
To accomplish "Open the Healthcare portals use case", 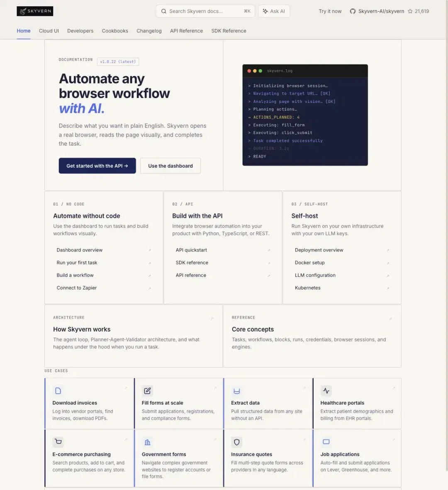I will click(357, 403).
